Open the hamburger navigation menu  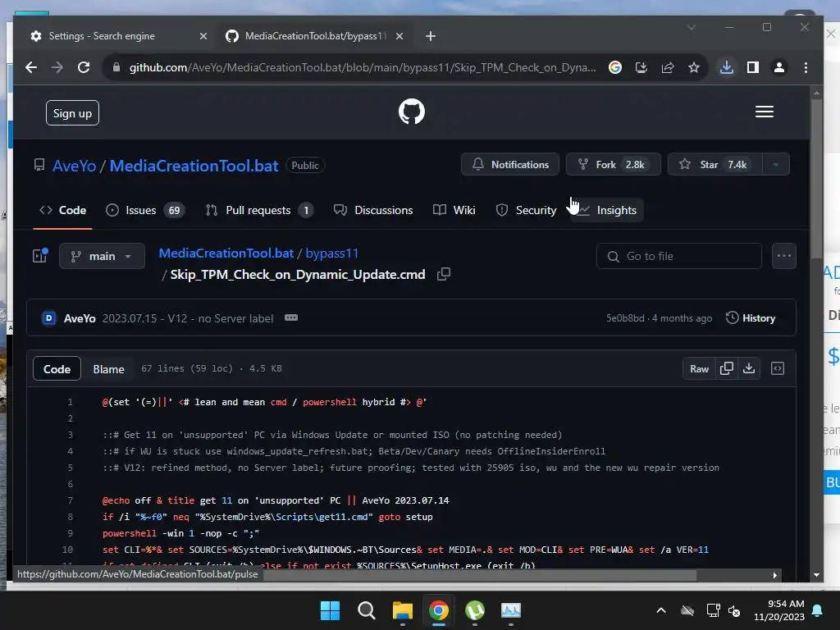click(x=764, y=112)
